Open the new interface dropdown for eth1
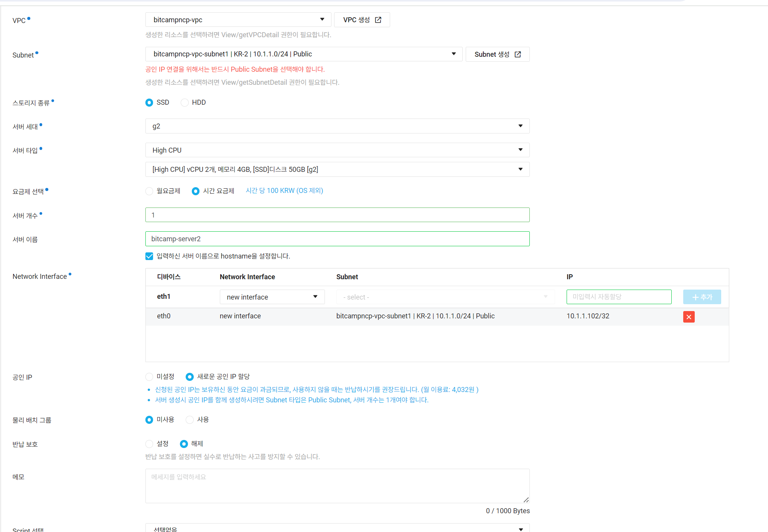Image resolution: width=768 pixels, height=532 pixels. point(272,297)
